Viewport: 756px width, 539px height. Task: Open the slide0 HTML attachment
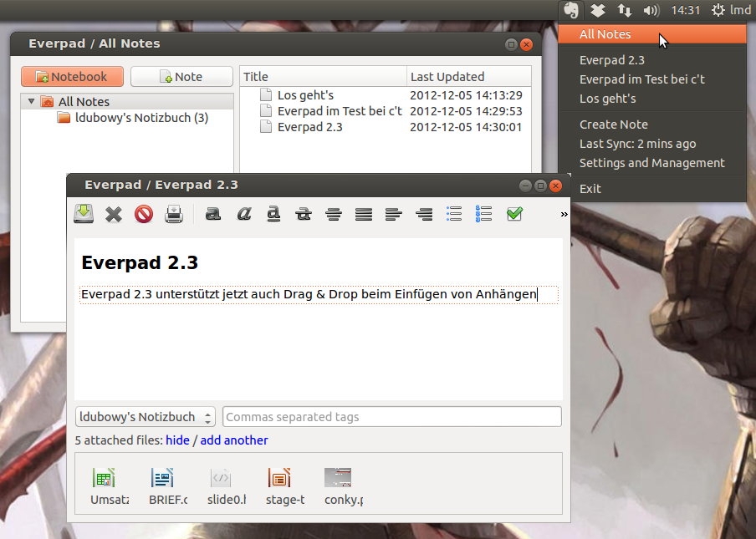click(227, 486)
